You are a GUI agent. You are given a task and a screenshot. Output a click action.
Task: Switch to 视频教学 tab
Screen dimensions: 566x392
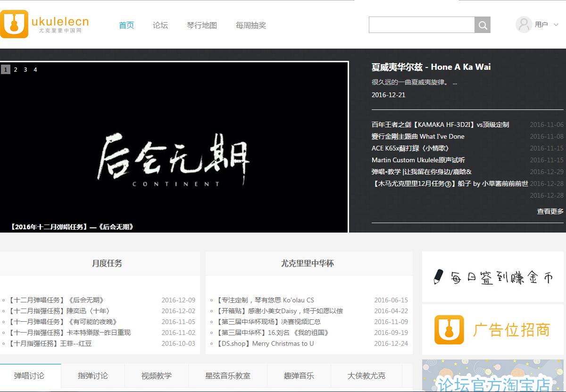[x=157, y=375]
